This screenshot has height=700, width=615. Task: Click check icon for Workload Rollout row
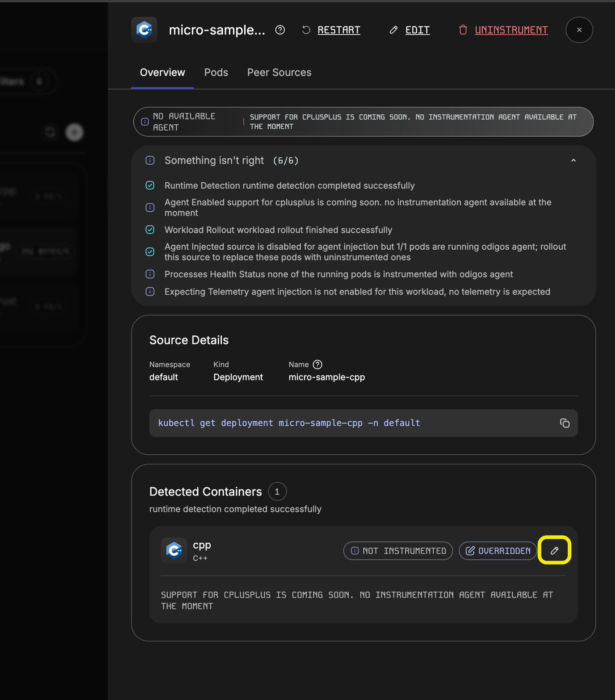coord(150,230)
